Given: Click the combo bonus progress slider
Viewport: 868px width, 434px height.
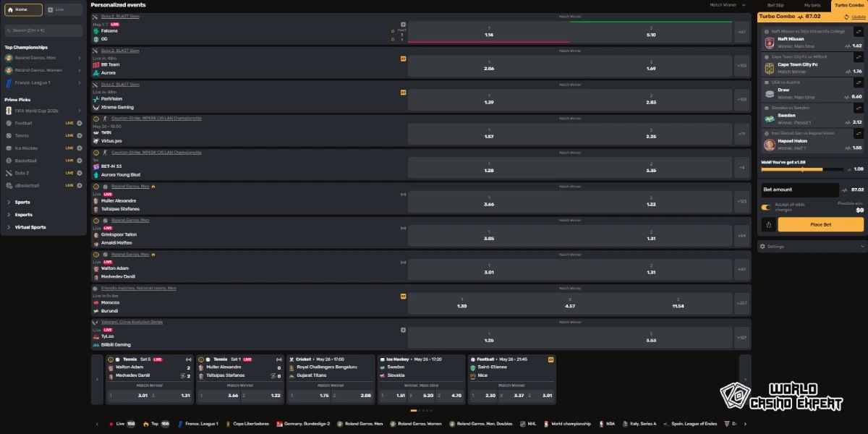Looking at the screenshot, I should click(x=802, y=169).
